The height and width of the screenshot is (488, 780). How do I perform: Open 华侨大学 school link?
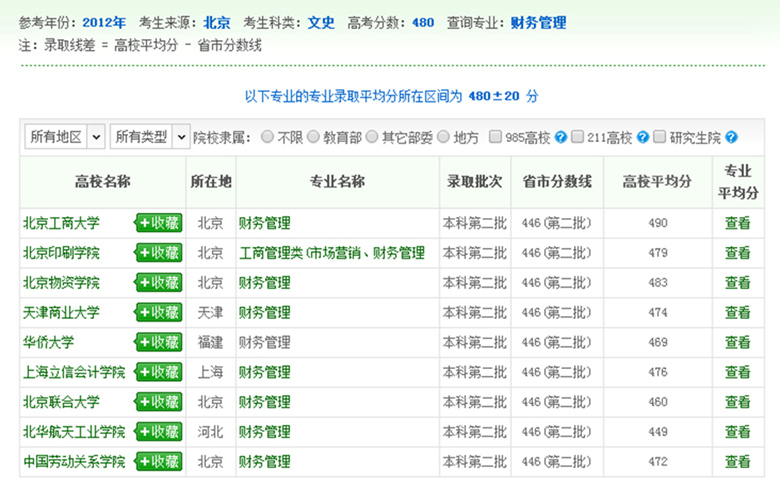[x=48, y=342]
